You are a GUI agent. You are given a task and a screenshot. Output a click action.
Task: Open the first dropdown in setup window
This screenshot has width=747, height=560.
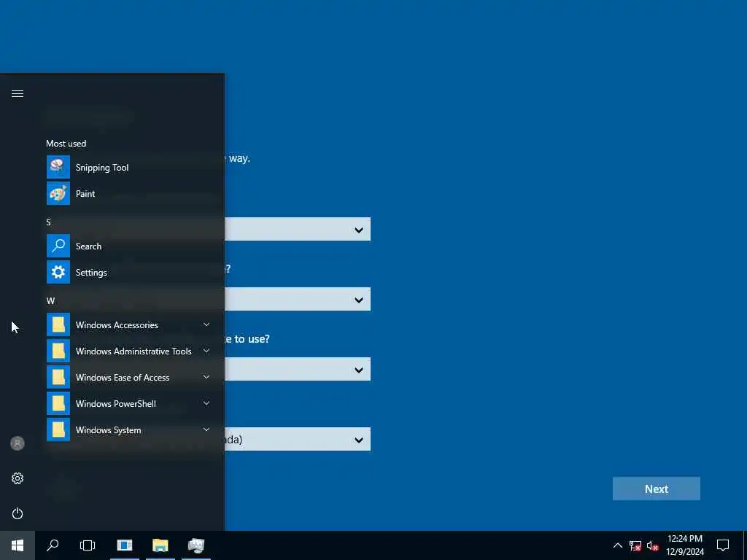(x=298, y=229)
